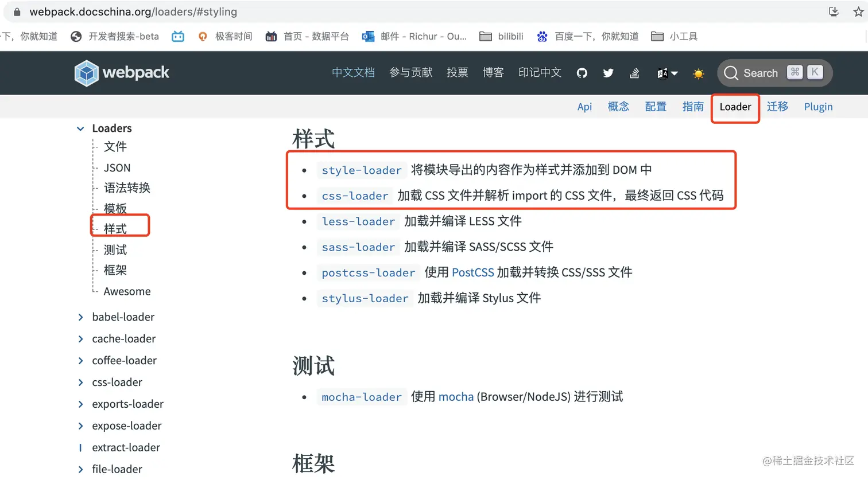The image size is (868, 480).
Task: Switch to the 概念 tab
Action: point(618,107)
